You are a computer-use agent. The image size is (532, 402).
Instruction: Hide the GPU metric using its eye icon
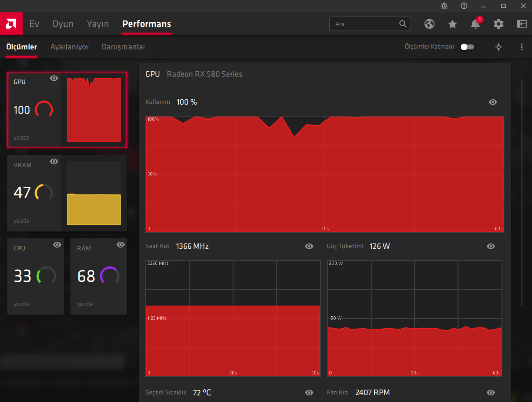54,78
